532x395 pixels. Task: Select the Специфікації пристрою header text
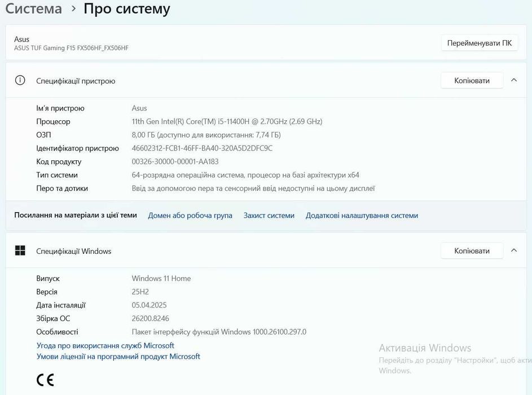pos(76,81)
